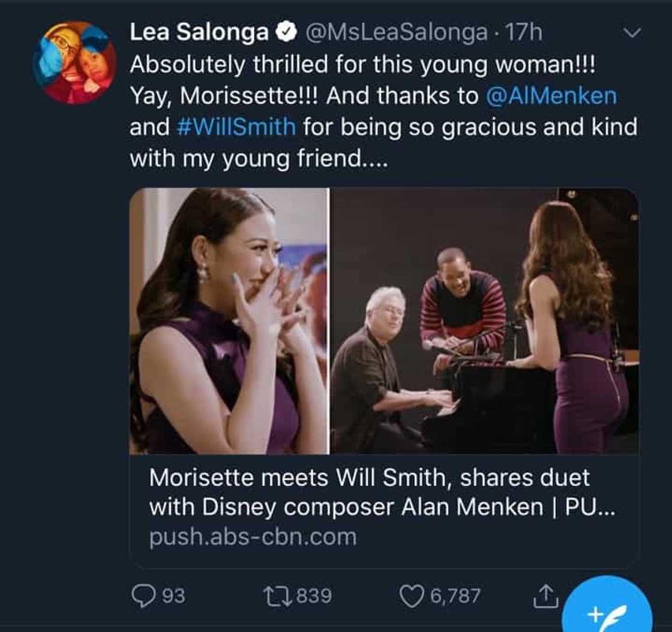Open the #WillSmith hashtag link
The image size is (672, 632).
click(x=236, y=127)
